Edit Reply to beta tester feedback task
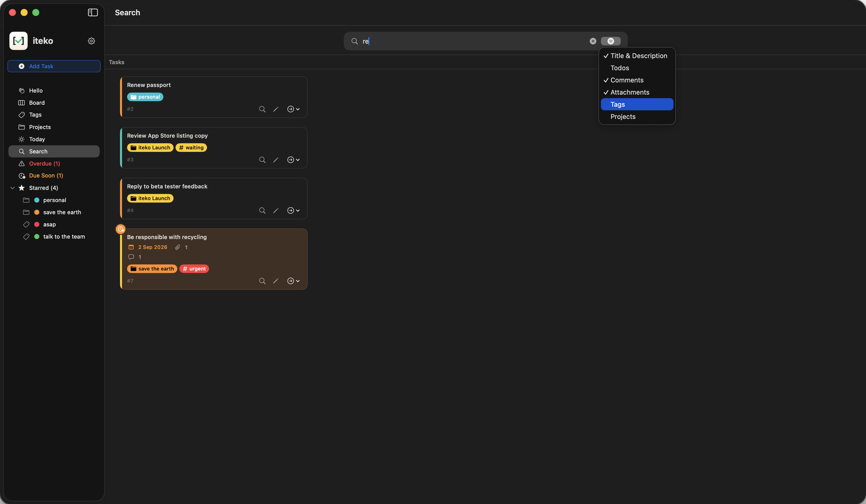Screen dimensions: 866x504 [276, 210]
